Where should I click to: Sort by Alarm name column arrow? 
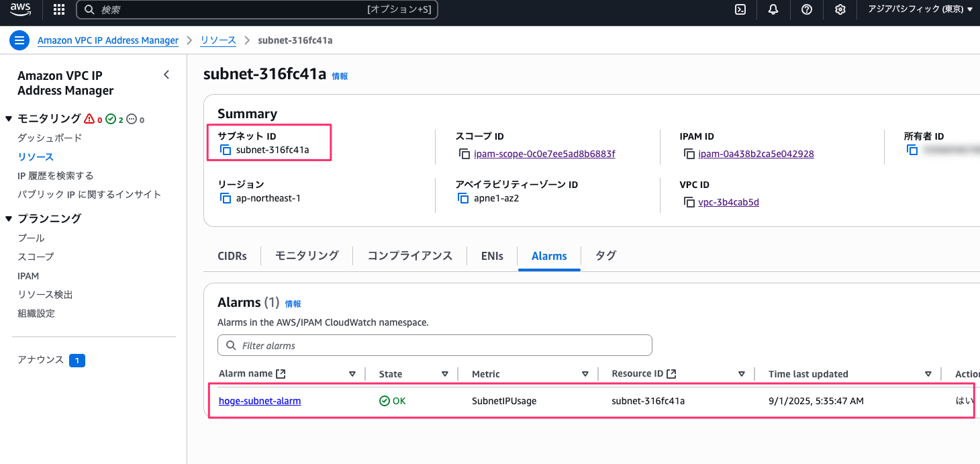coord(352,374)
